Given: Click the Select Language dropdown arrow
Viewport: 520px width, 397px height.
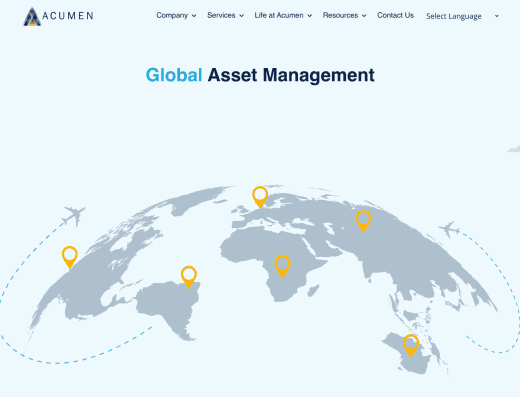Looking at the screenshot, I should coord(497,16).
